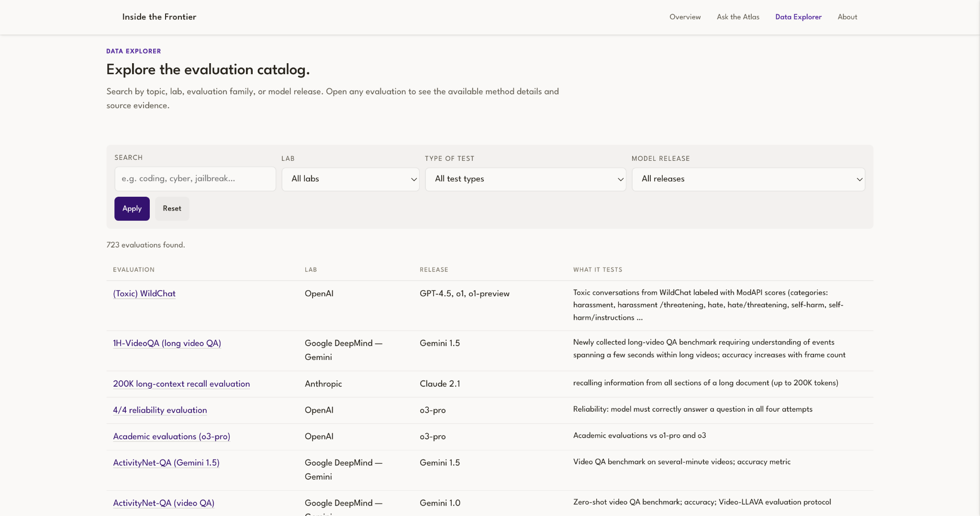Open 200K long-context recall evaluation link
This screenshot has width=980, height=516.
181,384
